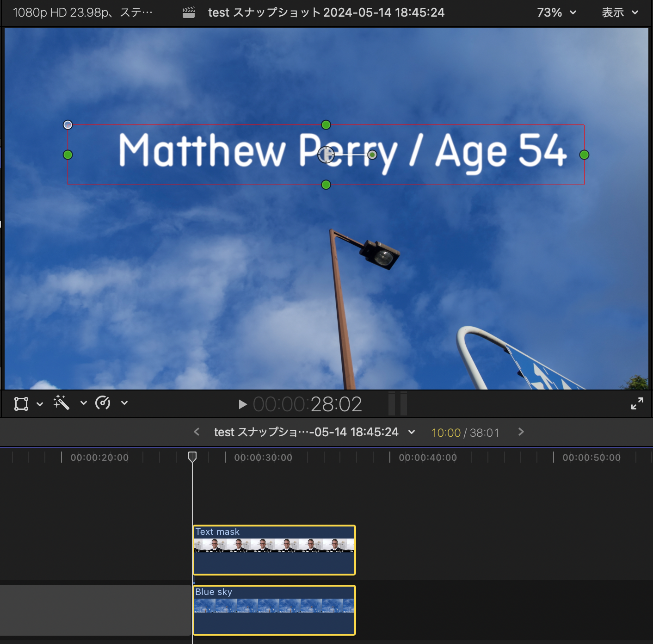The width and height of the screenshot is (653, 644).
Task: Open the 表示 view options menu
Action: 620,12
